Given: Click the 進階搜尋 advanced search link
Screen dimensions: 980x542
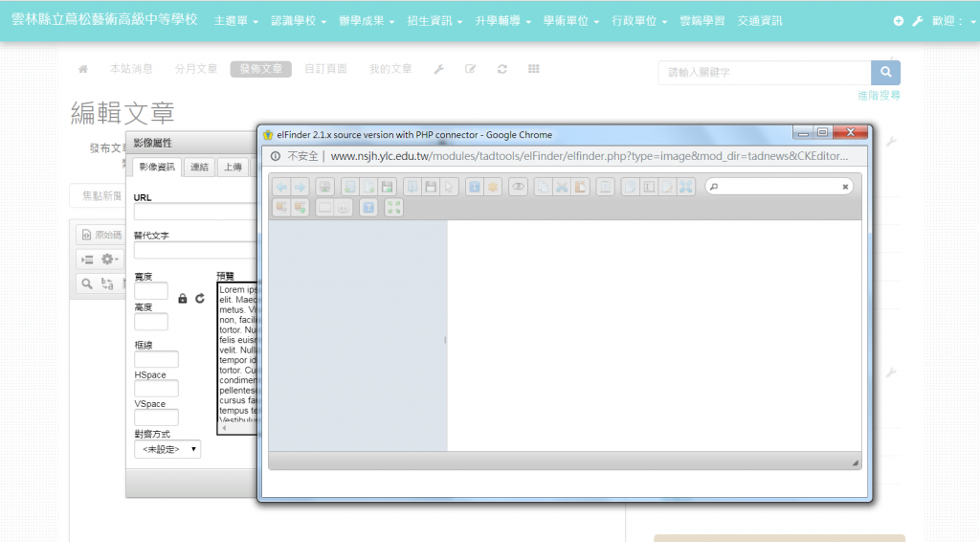Looking at the screenshot, I should (879, 96).
